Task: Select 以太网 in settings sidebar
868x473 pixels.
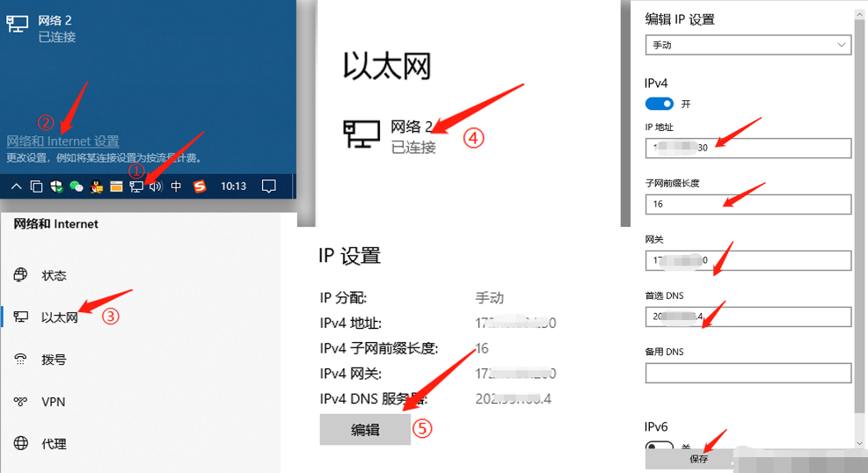Action: [x=59, y=317]
